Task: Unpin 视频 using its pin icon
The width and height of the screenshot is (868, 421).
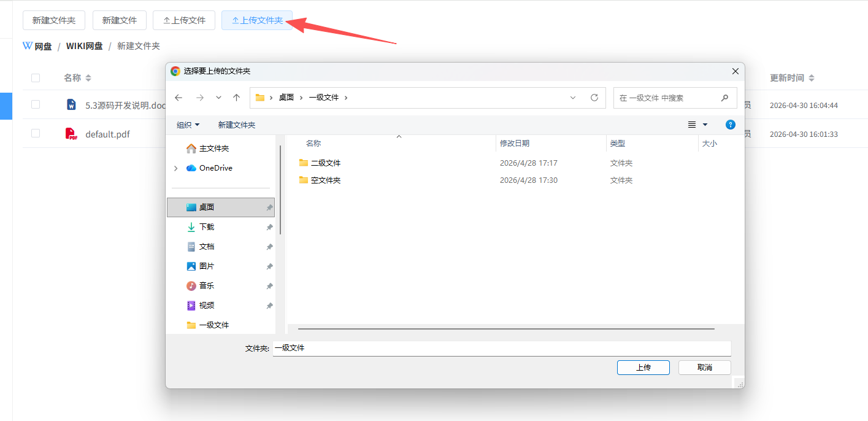Action: [x=269, y=306]
